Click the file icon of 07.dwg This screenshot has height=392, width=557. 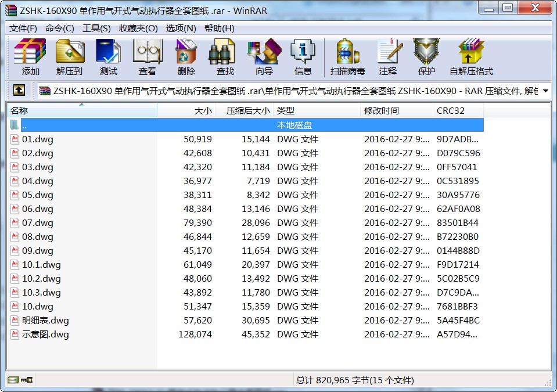point(15,222)
